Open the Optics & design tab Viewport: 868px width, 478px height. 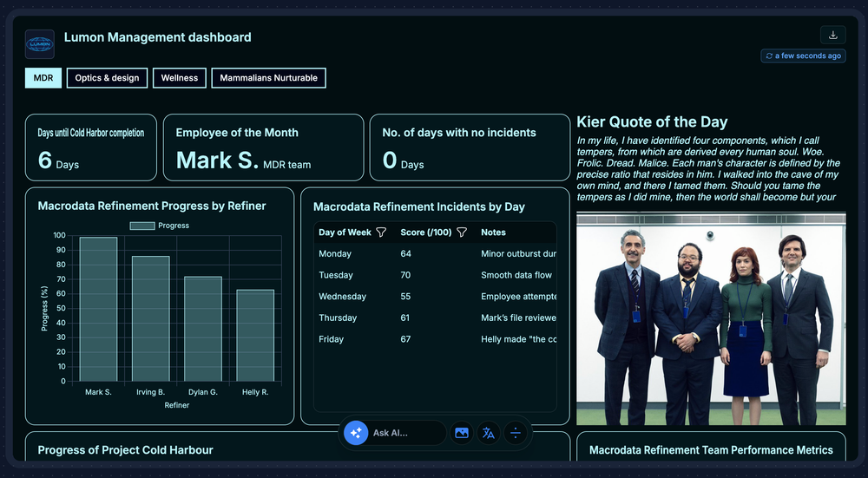tap(107, 78)
